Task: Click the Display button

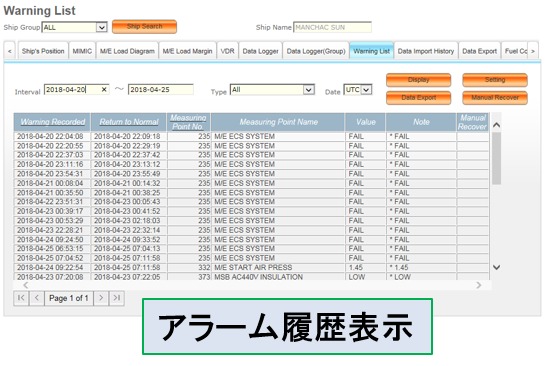Action: point(418,80)
